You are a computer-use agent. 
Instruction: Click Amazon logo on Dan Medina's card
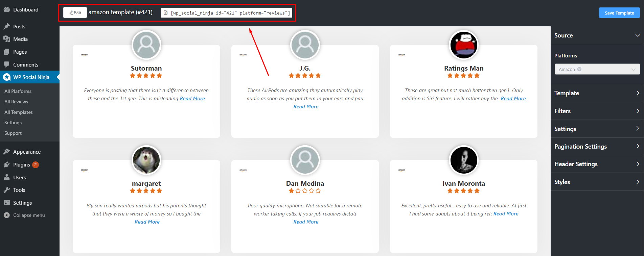[243, 170]
